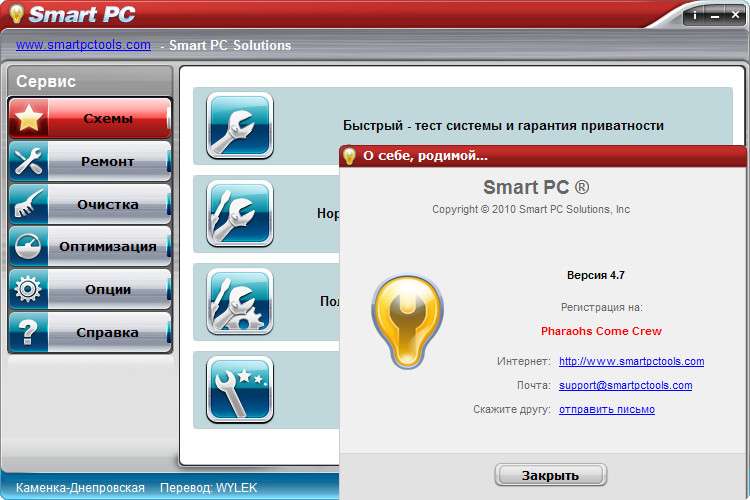
Task: Launch the normal scheme wrench-and-screwdriver icon
Action: click(240, 213)
